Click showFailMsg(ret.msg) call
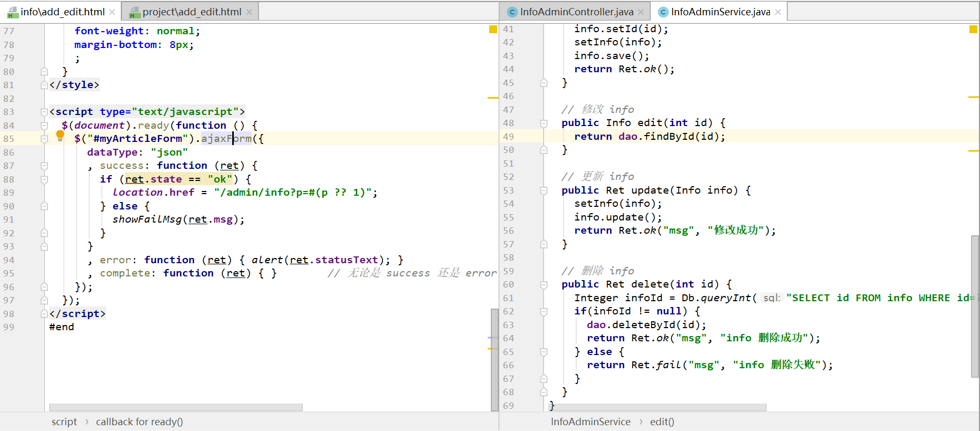Screen dimensions: 980x431 click(x=178, y=219)
